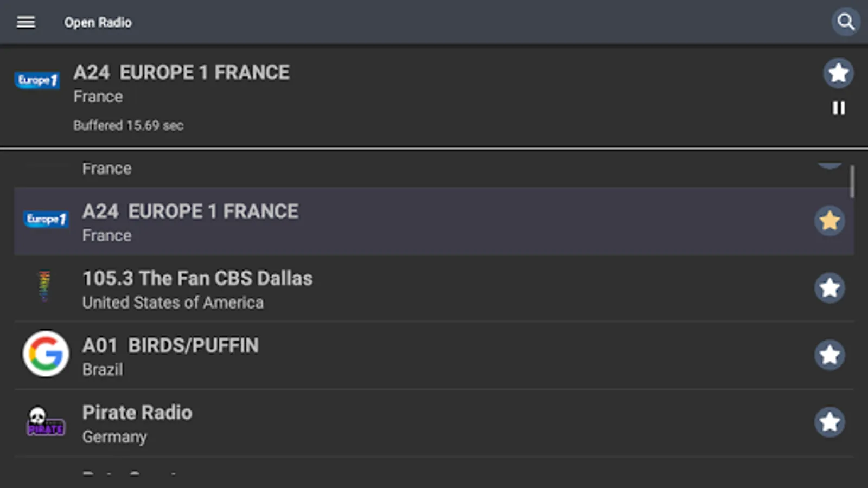The width and height of the screenshot is (868, 488).
Task: Click the Open Radio app title
Action: tap(98, 23)
